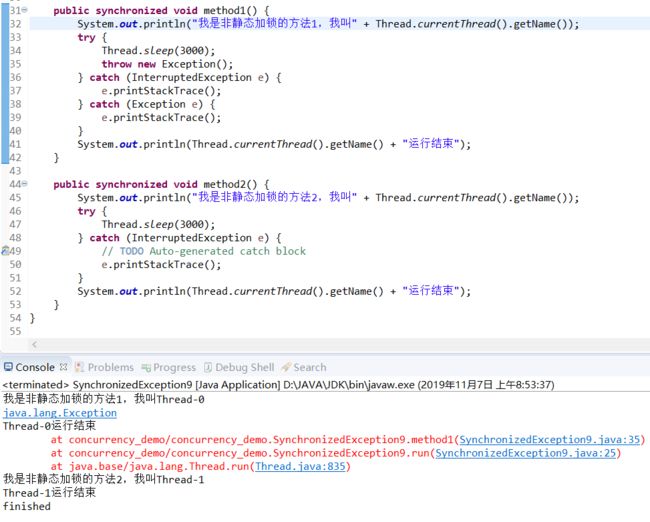Click the '我是非静态加锁的方法1，我叫Thread-0' console line
650x522 pixels.
point(104,399)
